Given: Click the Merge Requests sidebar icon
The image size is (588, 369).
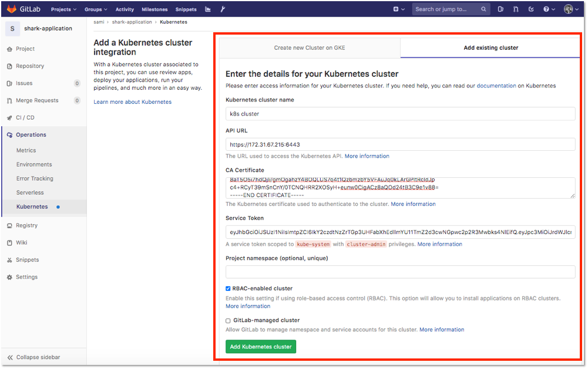Looking at the screenshot, I should pos(9,101).
